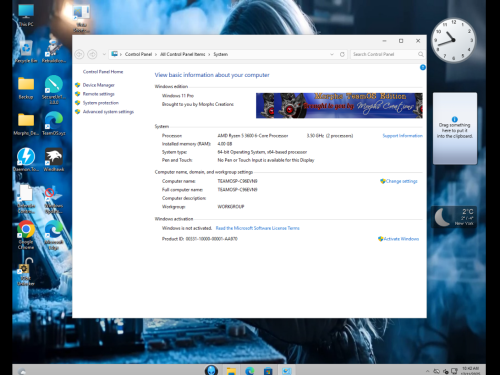Select Daemon Tools desktop shortcut
The height and width of the screenshot is (375, 500).
[x=26, y=160]
